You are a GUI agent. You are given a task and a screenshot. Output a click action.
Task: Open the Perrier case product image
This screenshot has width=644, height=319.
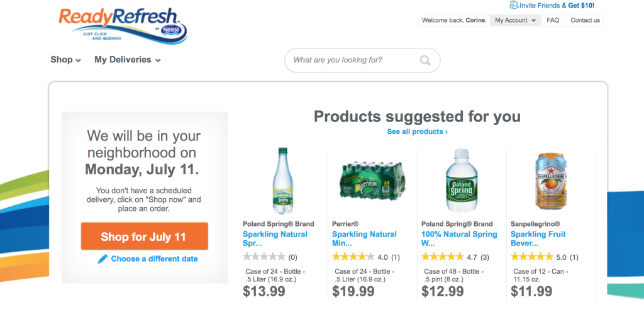[372, 181]
